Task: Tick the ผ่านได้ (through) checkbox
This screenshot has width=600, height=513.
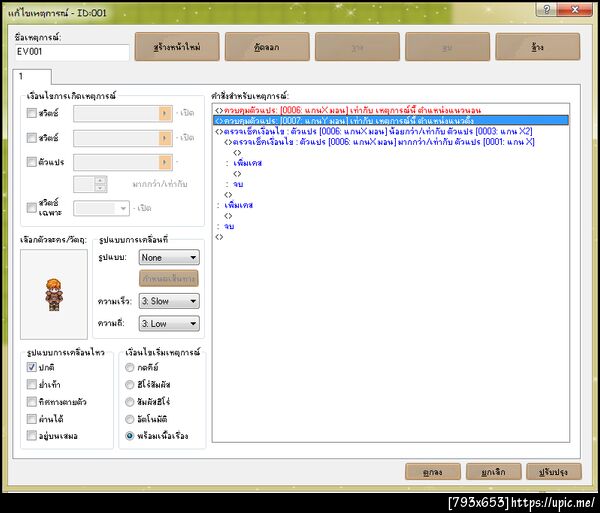Action: (x=31, y=419)
